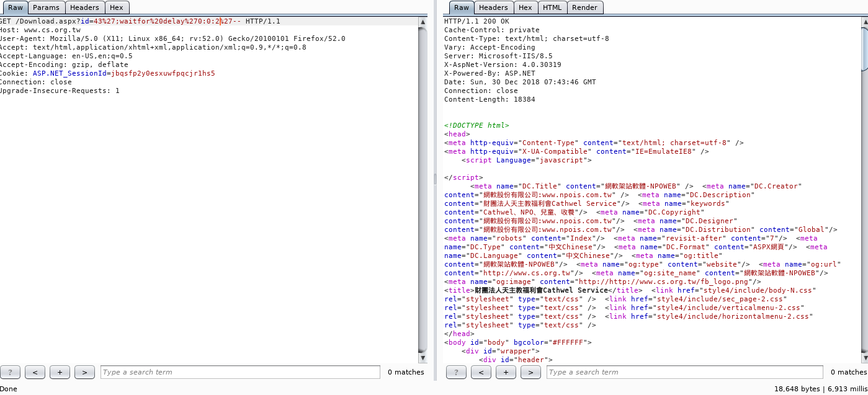Click the Date: Sun, 30 Dec 2018 header
868x395 pixels.
[x=520, y=82]
